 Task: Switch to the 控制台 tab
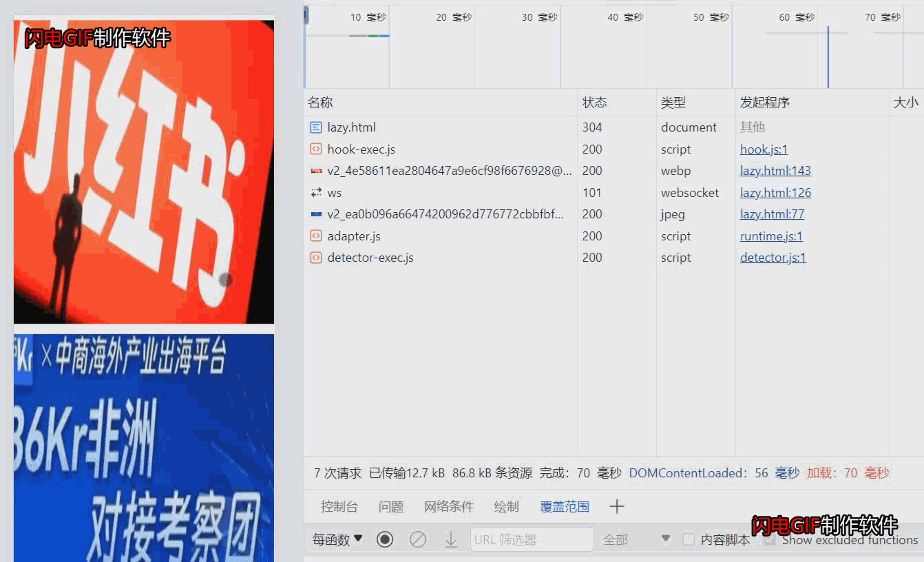[339, 507]
